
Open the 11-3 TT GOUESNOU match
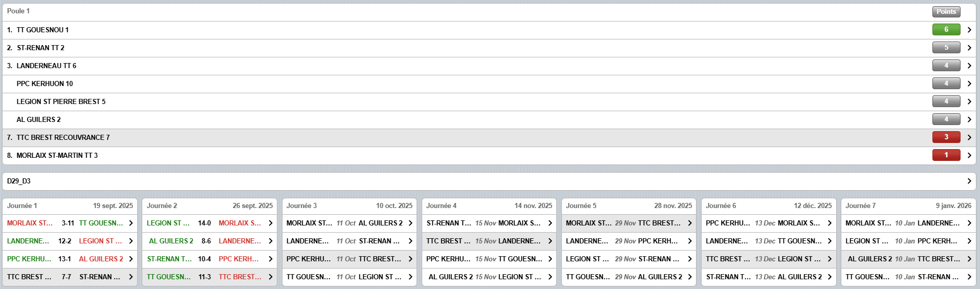(x=271, y=277)
